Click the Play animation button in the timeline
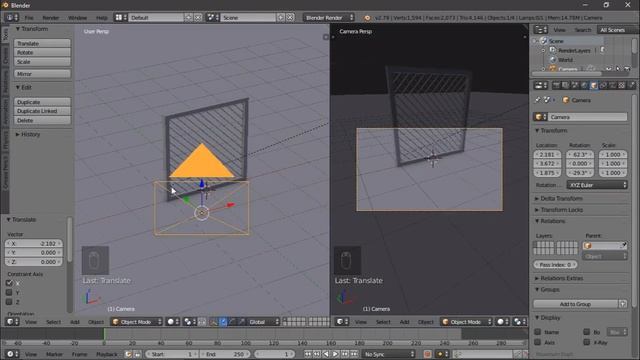 click(x=335, y=354)
